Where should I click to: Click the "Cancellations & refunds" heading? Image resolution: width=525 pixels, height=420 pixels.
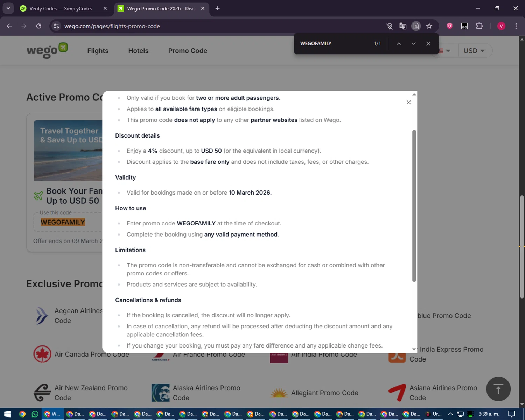click(148, 300)
